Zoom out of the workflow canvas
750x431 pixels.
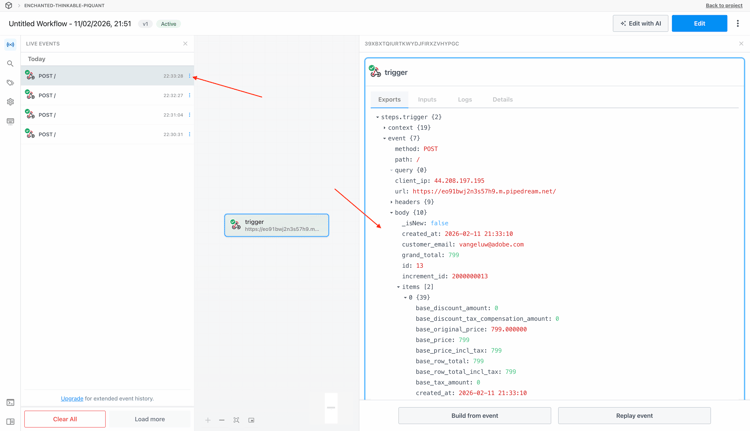click(x=221, y=420)
